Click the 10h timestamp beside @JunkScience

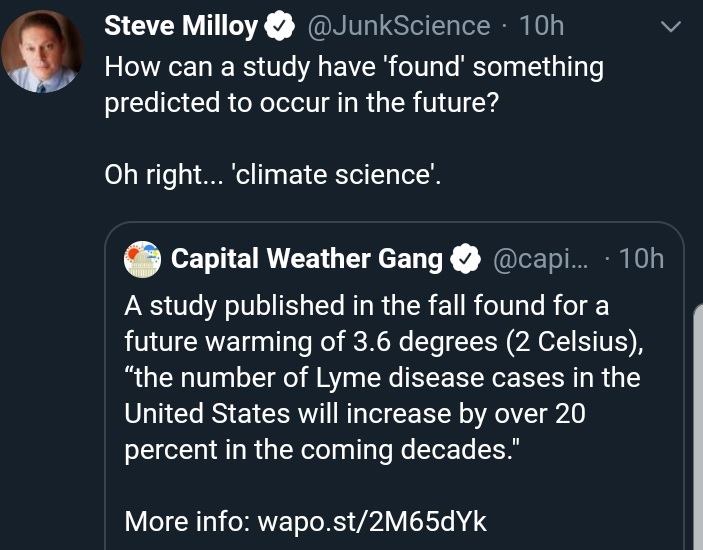pos(542,27)
